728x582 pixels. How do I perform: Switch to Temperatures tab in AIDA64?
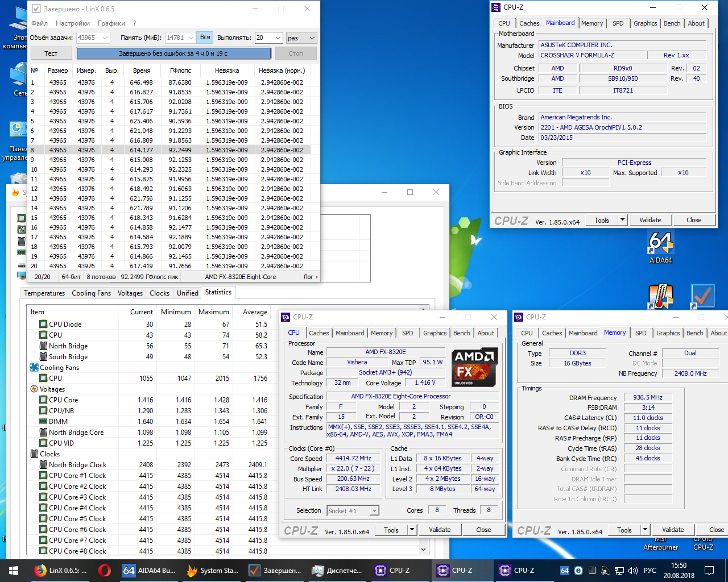(x=44, y=293)
